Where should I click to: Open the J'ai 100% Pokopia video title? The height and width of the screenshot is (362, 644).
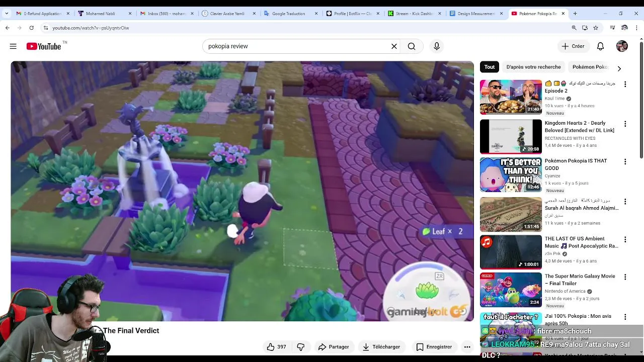tap(579, 320)
